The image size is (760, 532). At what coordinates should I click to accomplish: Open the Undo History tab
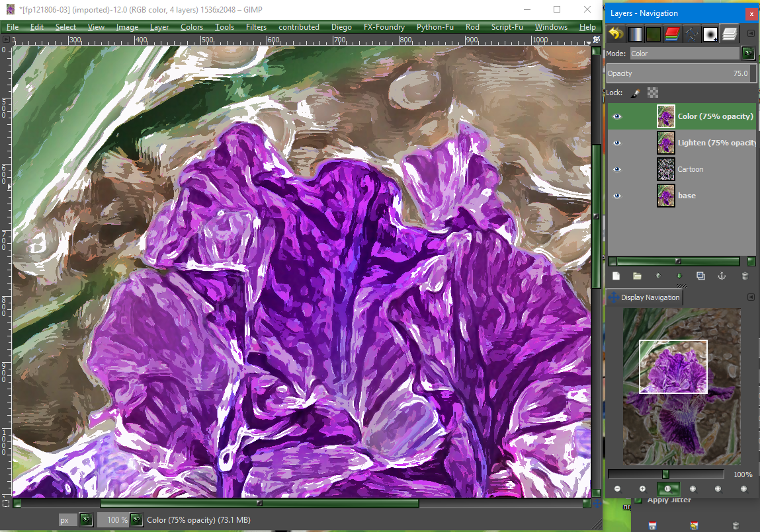pyautogui.click(x=616, y=34)
